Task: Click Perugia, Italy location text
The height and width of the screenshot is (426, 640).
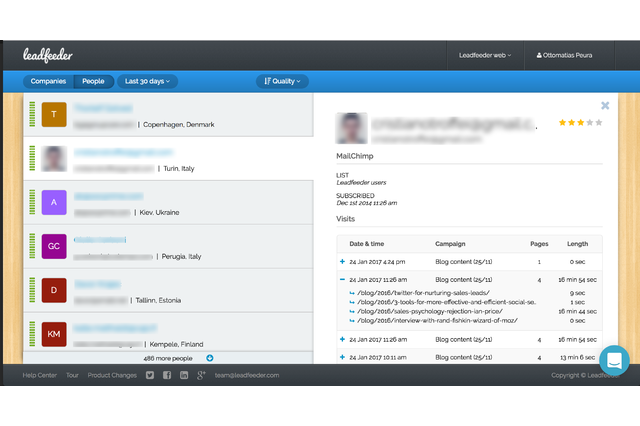Action: coord(181,256)
